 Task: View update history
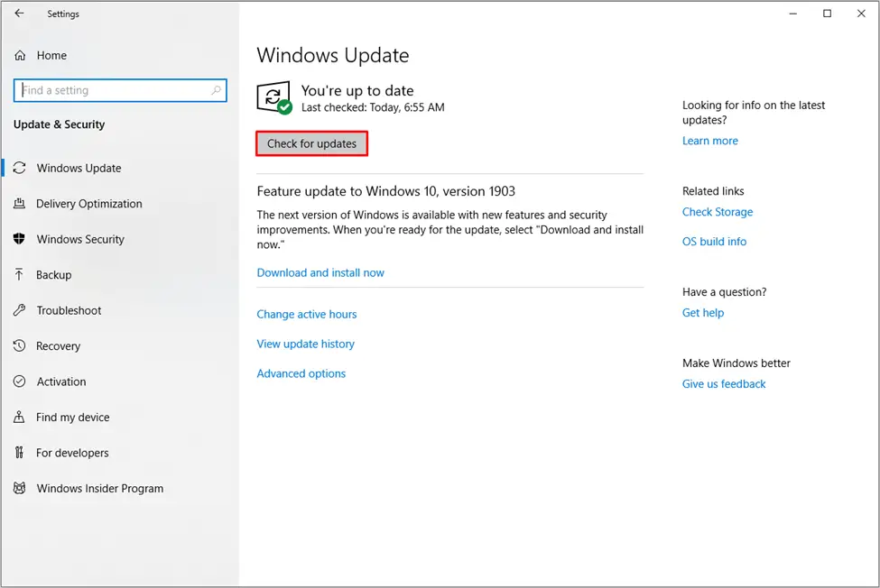(306, 344)
